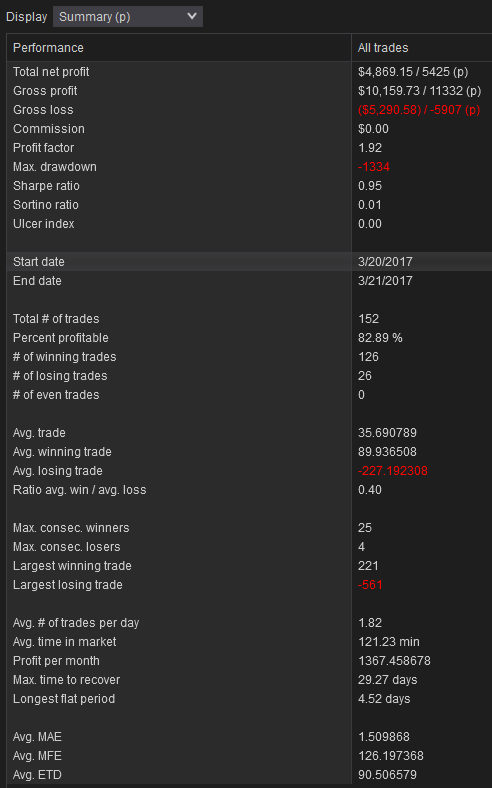Screen dimensions: 492x788
Task: Select the Sharpe ratio row
Action: 249,186
